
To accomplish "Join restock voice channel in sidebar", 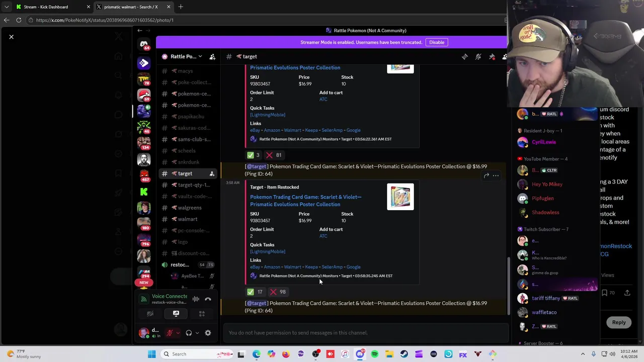I will (x=180, y=265).
